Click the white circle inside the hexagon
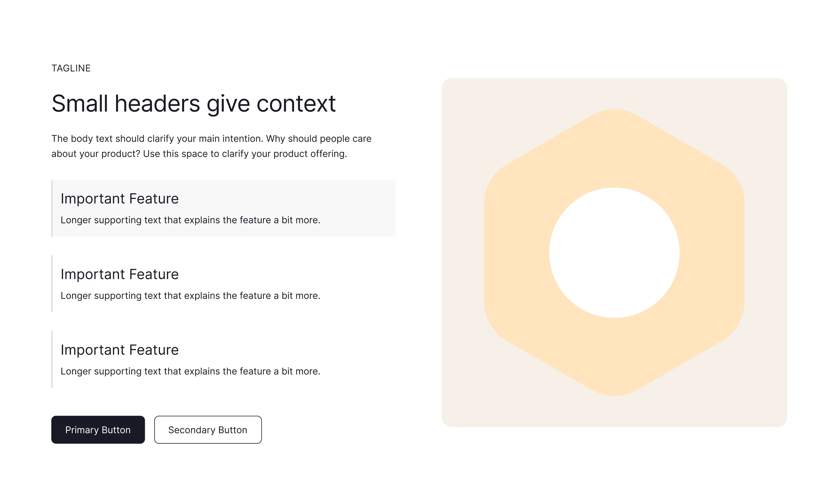Viewport: 838px width, 504px height. click(x=614, y=253)
